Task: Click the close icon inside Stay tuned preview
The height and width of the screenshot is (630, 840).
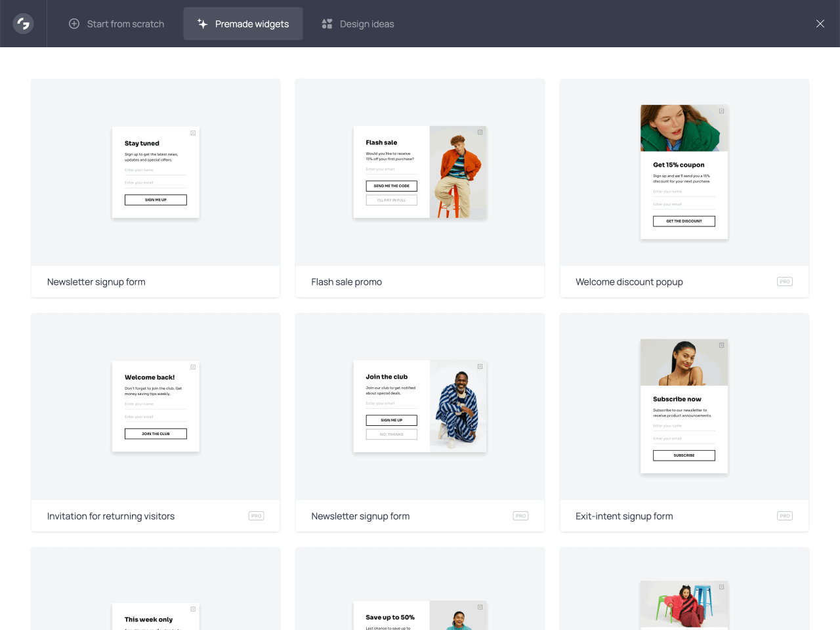Action: (193, 133)
